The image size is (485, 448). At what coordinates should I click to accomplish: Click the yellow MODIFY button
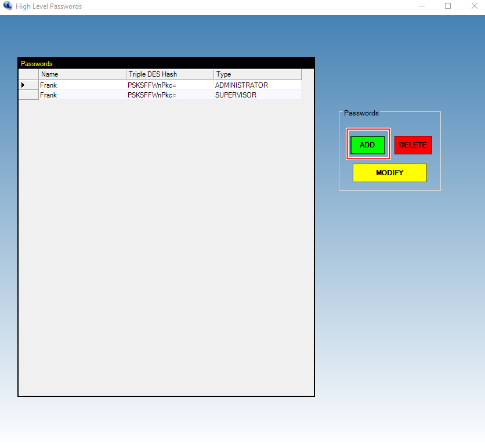coord(390,172)
